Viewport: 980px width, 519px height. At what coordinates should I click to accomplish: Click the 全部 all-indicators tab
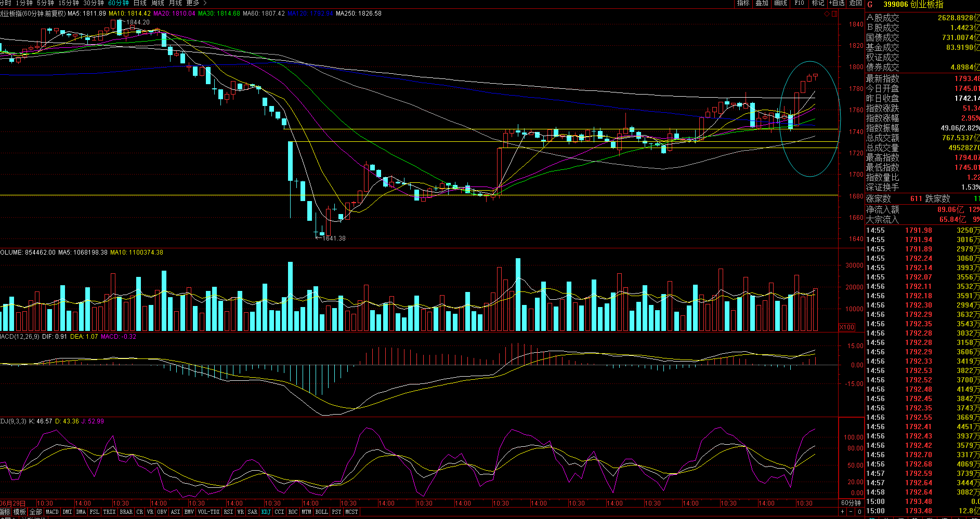(x=35, y=512)
